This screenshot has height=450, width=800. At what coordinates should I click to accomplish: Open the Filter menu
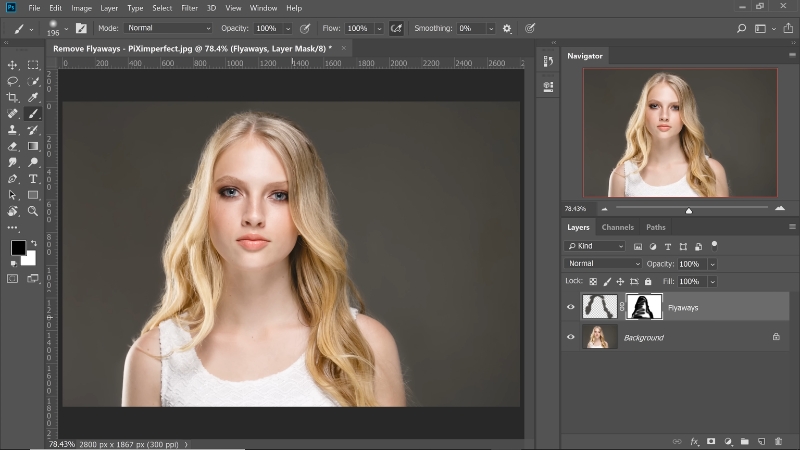(x=189, y=8)
